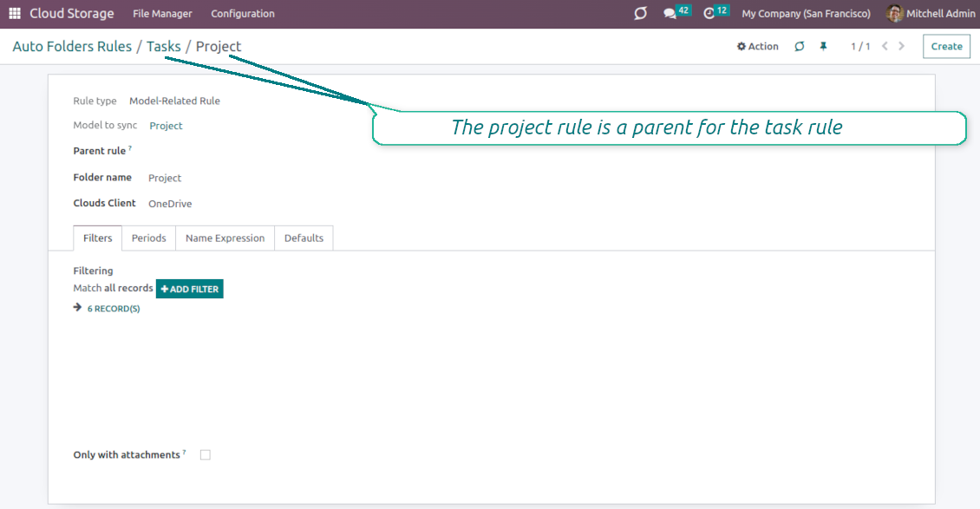The width and height of the screenshot is (980, 509).
Task: Click the Create button
Action: pyautogui.click(x=946, y=47)
